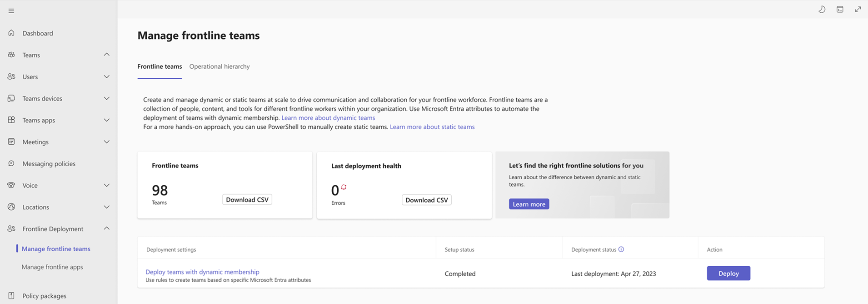
Task: Download CSV of Last deployment health
Action: pos(427,200)
